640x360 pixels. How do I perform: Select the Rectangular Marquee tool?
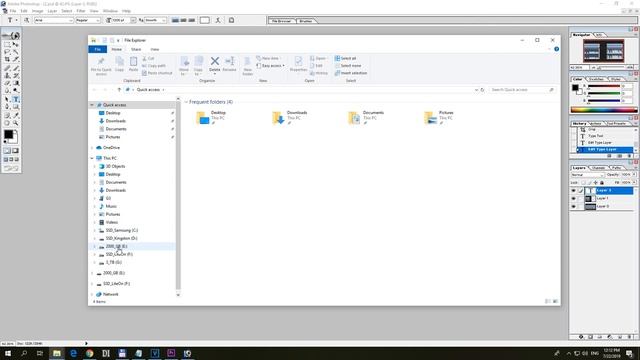7,44
